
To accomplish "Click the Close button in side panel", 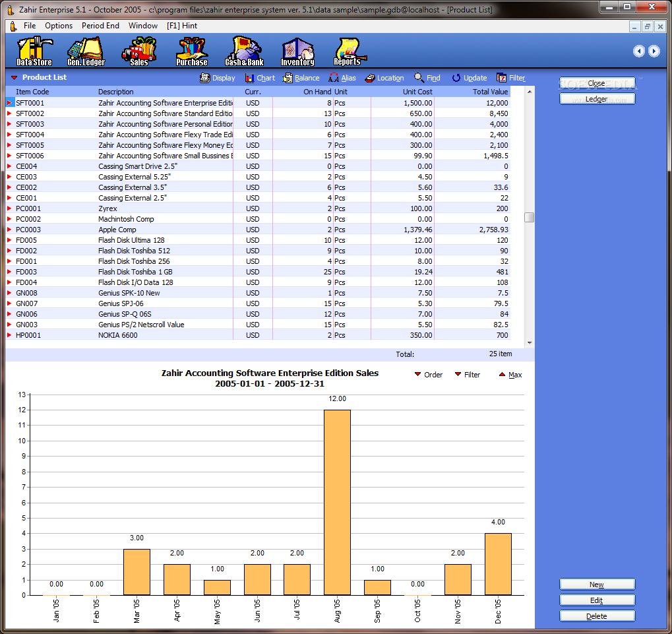I will [x=597, y=83].
